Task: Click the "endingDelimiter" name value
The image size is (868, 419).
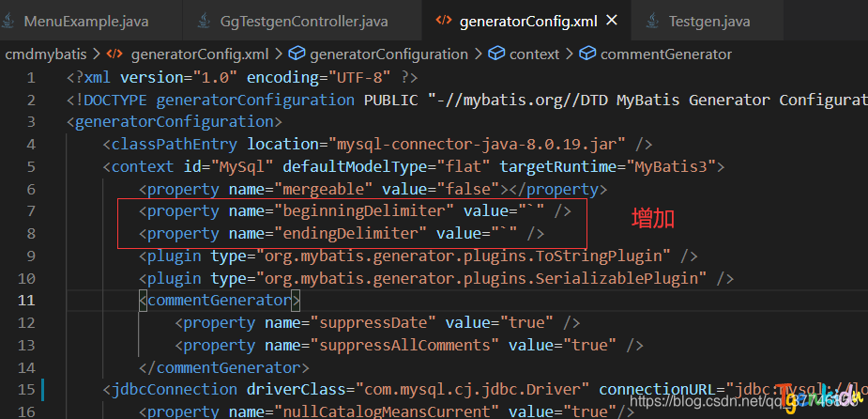Action: tap(350, 234)
